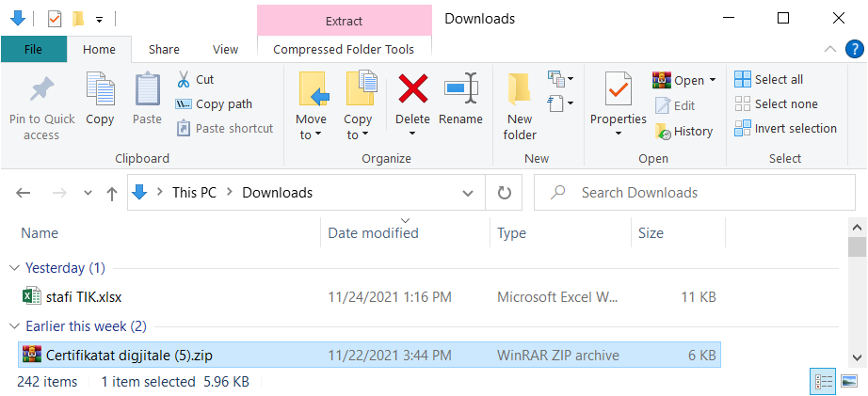Click Downloads in address breadcrumb

pos(278,193)
